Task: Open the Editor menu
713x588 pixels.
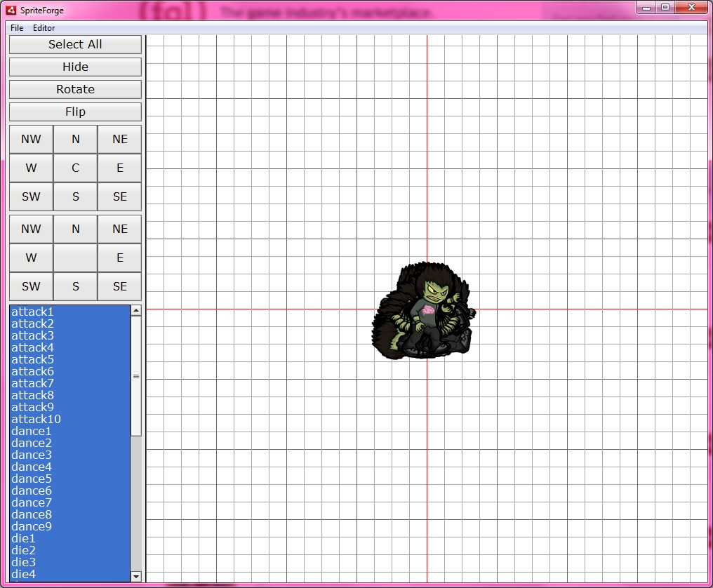Action: tap(44, 28)
